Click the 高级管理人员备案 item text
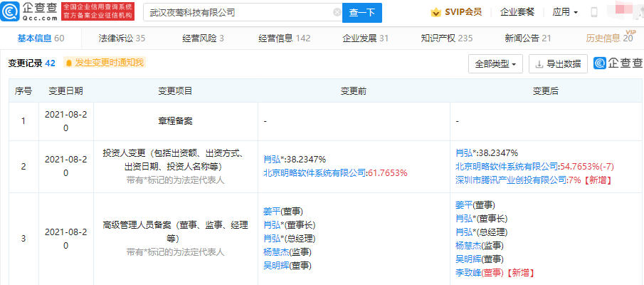This screenshot has width=644, height=285. point(175,232)
